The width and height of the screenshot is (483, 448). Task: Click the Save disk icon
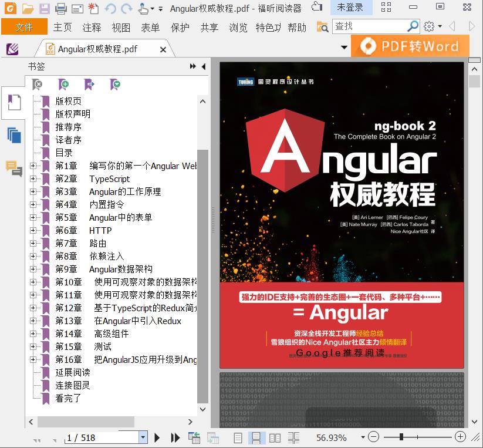45,9
